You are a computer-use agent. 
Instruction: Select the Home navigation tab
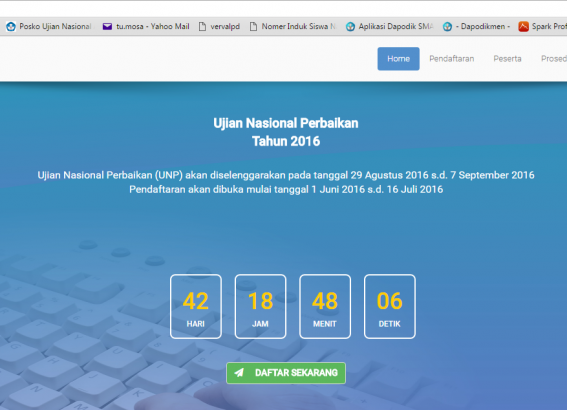tap(398, 59)
